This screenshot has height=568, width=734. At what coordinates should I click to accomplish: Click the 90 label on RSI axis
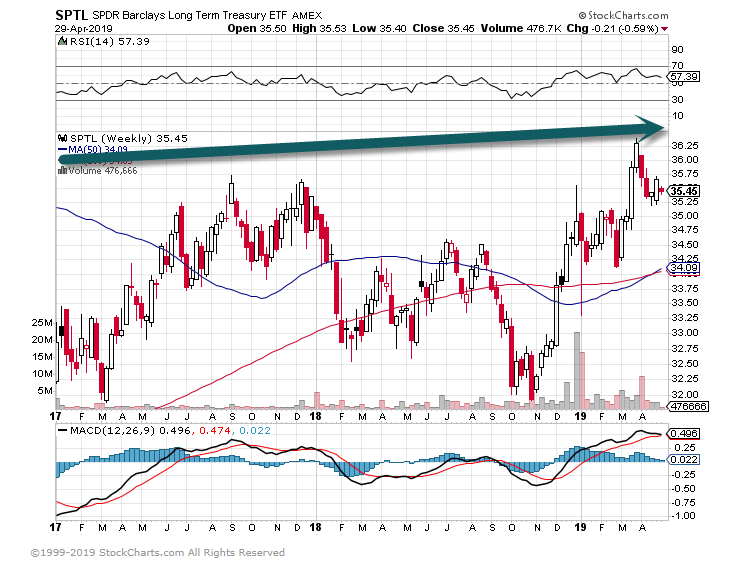tap(677, 50)
